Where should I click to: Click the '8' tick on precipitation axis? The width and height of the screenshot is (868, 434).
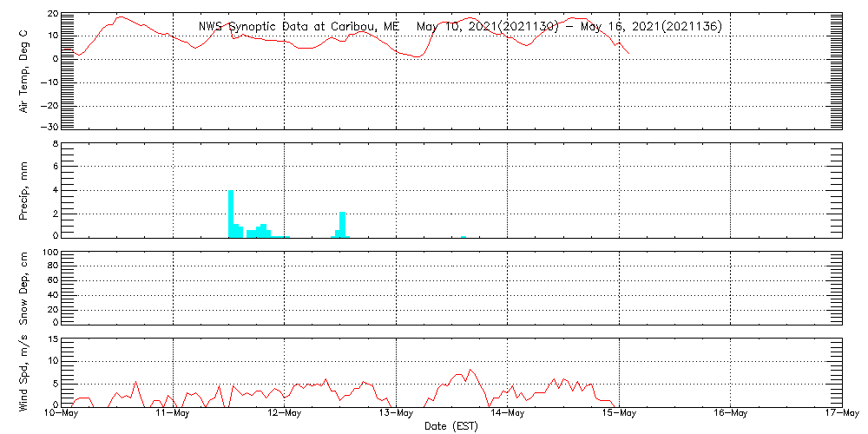point(56,144)
